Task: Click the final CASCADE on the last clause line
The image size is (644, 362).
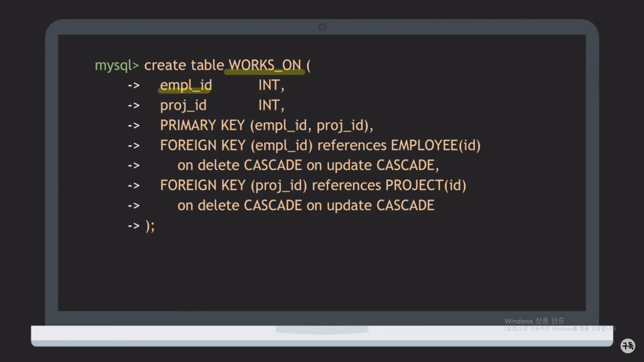Action: (405, 205)
